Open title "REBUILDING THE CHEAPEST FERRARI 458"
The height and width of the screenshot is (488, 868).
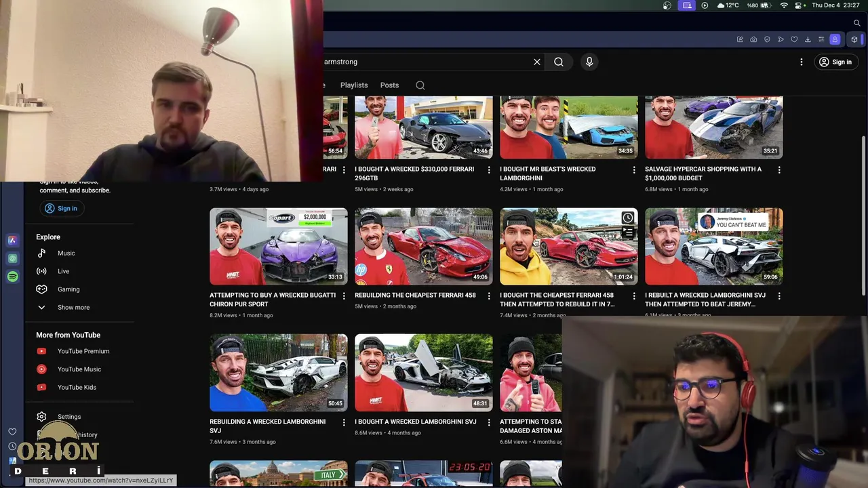coord(415,296)
